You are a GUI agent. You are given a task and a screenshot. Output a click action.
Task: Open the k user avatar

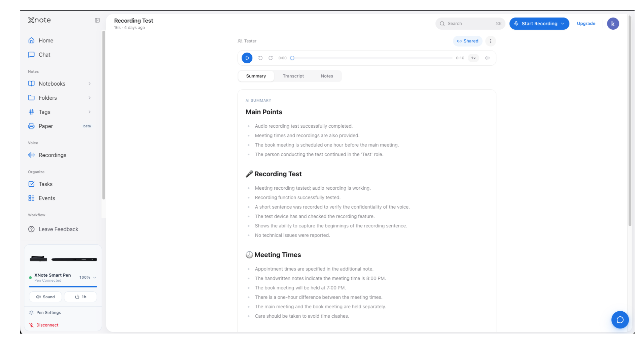tap(613, 24)
